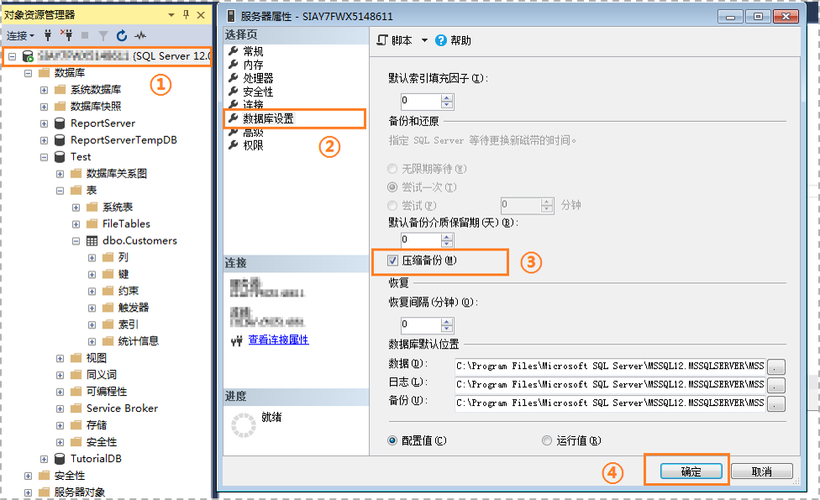Viewport: 820px width, 500px height.
Task: Click the 默认索引填充因子 spinner arrows
Action: [x=447, y=101]
